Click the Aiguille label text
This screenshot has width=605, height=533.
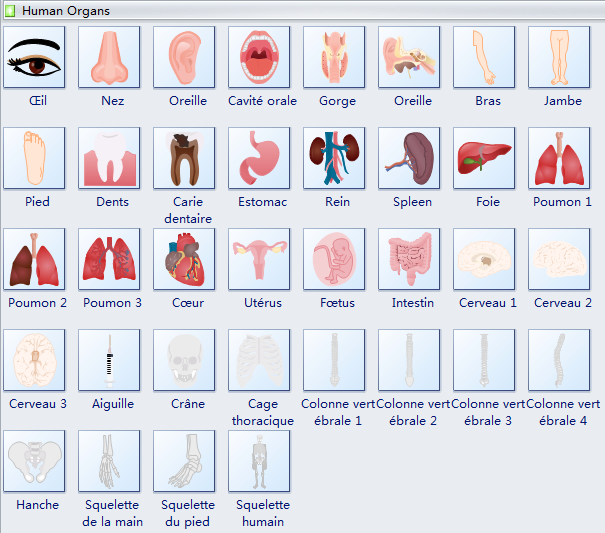click(x=113, y=404)
